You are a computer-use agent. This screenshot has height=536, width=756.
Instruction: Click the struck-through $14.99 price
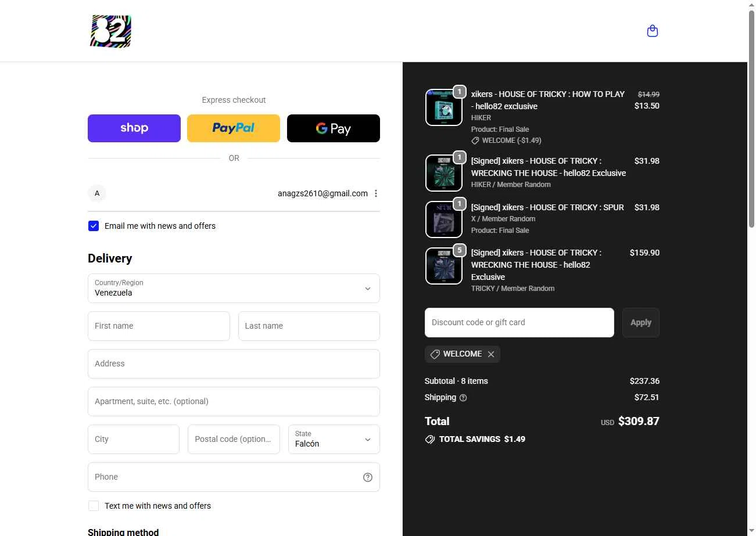point(648,94)
